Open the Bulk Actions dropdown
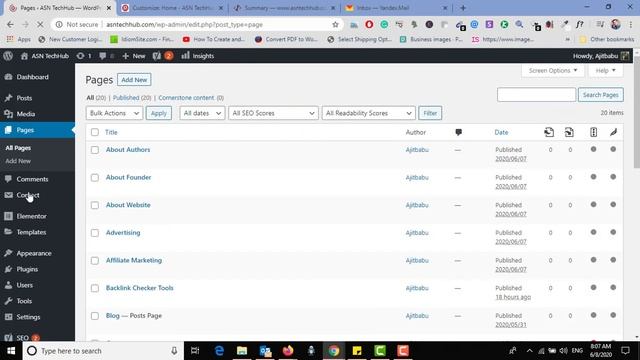The height and width of the screenshot is (360, 640). (x=114, y=113)
